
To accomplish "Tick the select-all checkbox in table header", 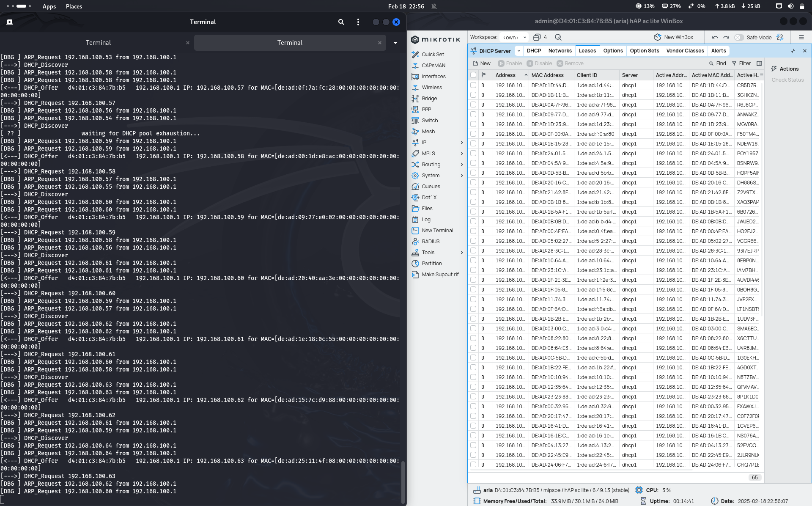I will (473, 75).
